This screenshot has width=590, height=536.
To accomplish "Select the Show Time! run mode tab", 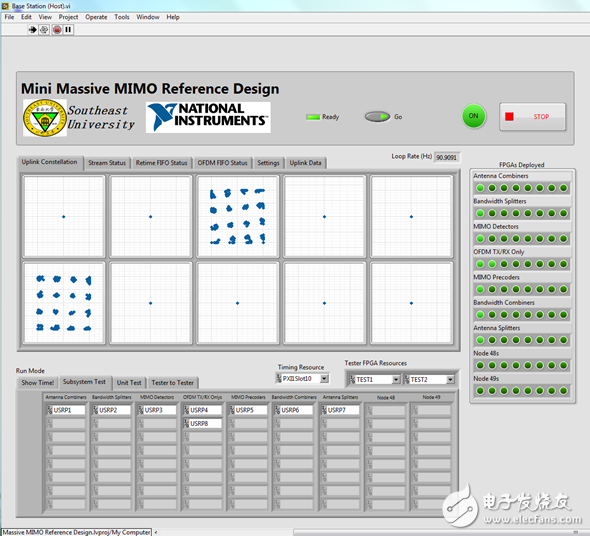I will coord(38,382).
